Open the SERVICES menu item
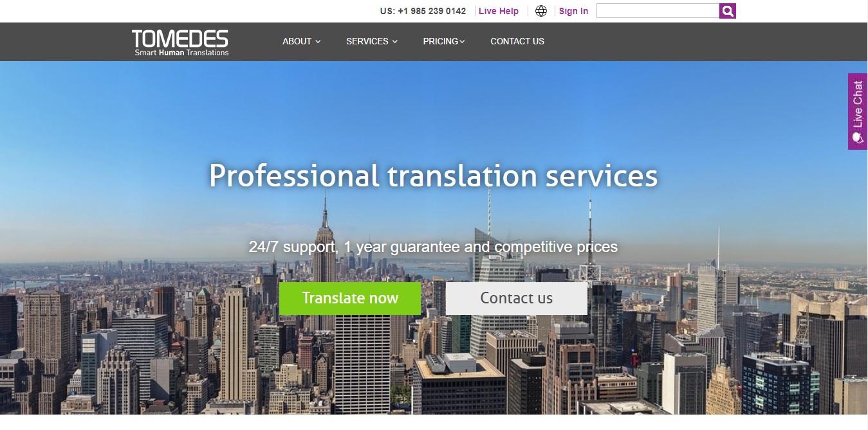 [x=367, y=41]
